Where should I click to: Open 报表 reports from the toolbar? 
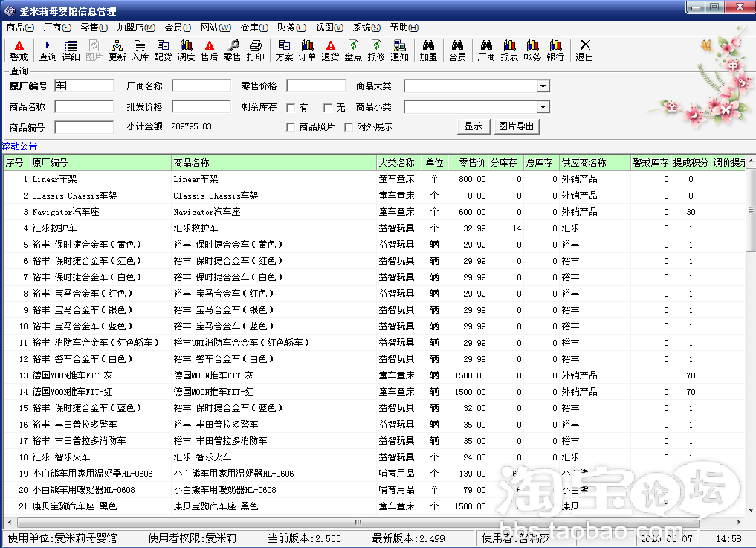[x=509, y=51]
